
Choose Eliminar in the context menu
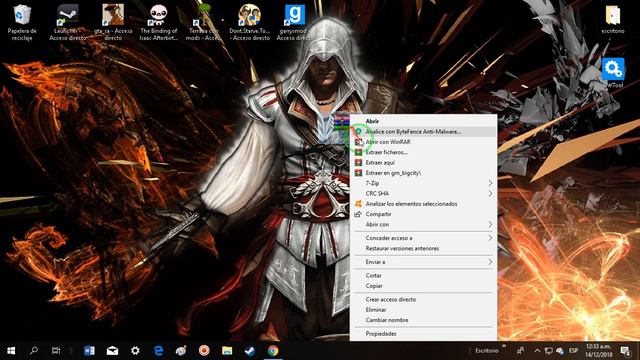point(424,310)
